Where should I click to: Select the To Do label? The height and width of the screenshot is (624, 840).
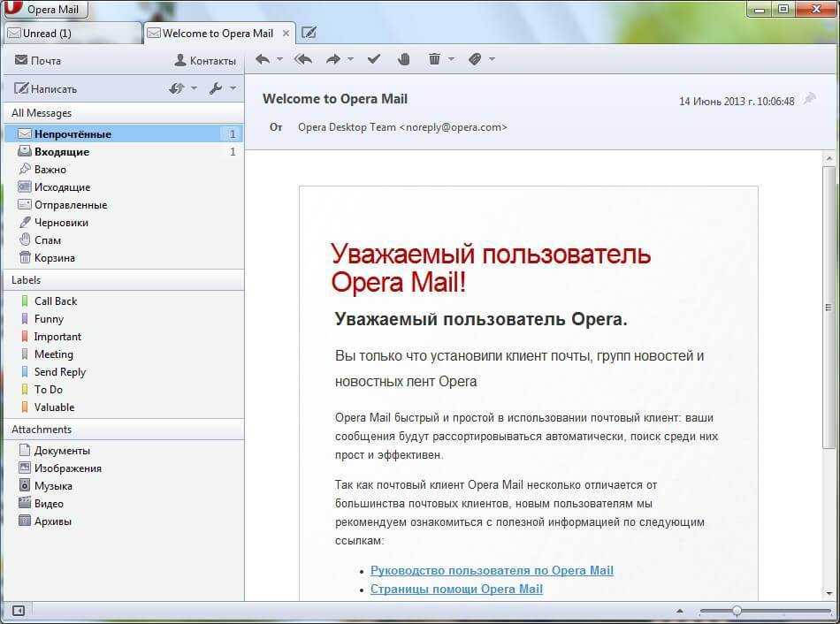pos(124,390)
